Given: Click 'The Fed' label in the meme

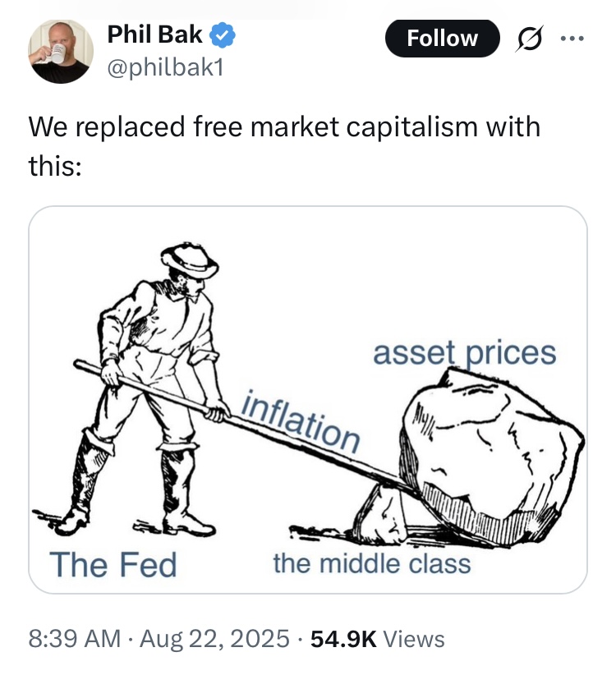Looking at the screenshot, I should coord(113,564).
